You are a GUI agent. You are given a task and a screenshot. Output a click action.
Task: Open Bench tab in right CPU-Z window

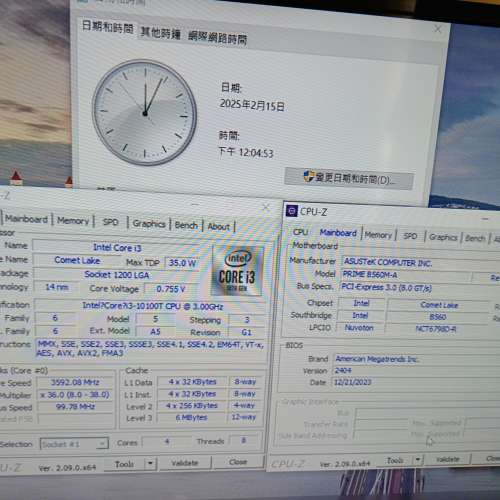[475, 238]
